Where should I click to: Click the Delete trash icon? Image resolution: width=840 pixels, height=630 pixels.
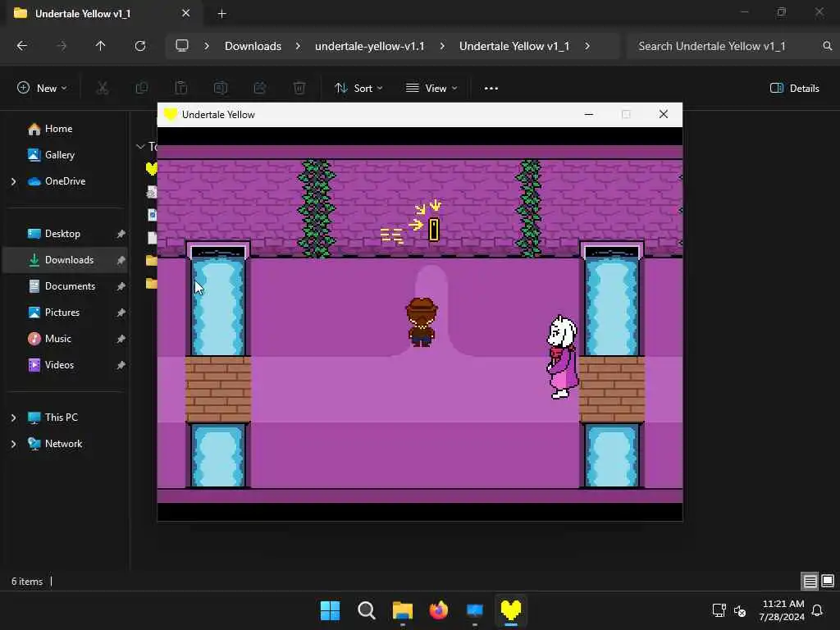click(x=299, y=89)
